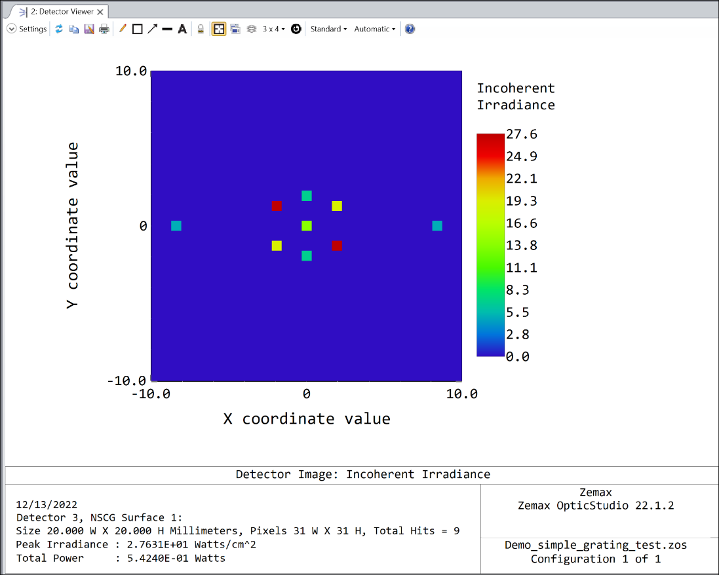Click the Incoherent Irradiance legend title
This screenshot has width=720, height=576.
516,96
